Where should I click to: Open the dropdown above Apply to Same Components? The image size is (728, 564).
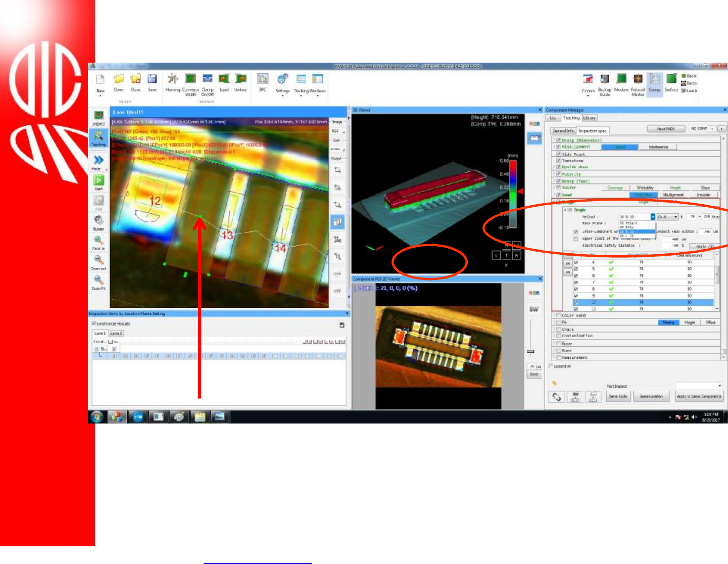[699, 386]
